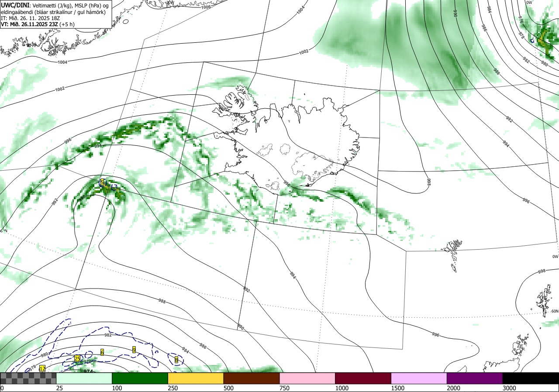Click the legend value 250
Image resolution: width=559 pixels, height=392 pixels.
[173, 388]
